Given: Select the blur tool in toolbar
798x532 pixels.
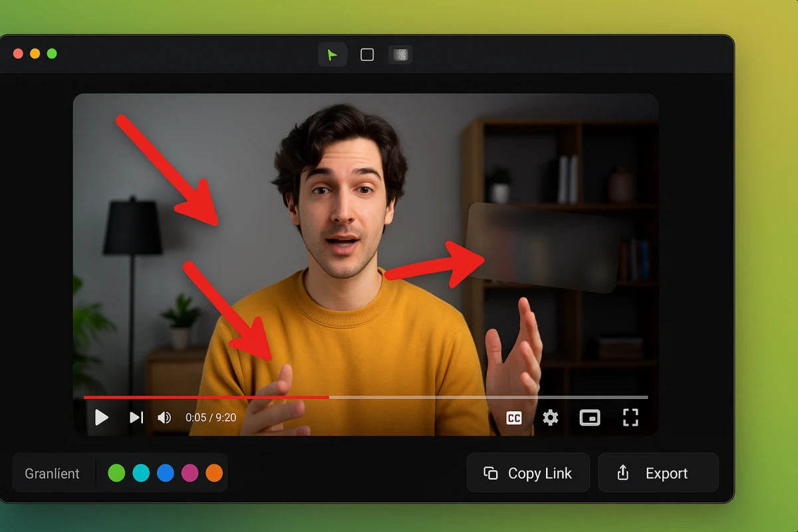Looking at the screenshot, I should pos(400,55).
